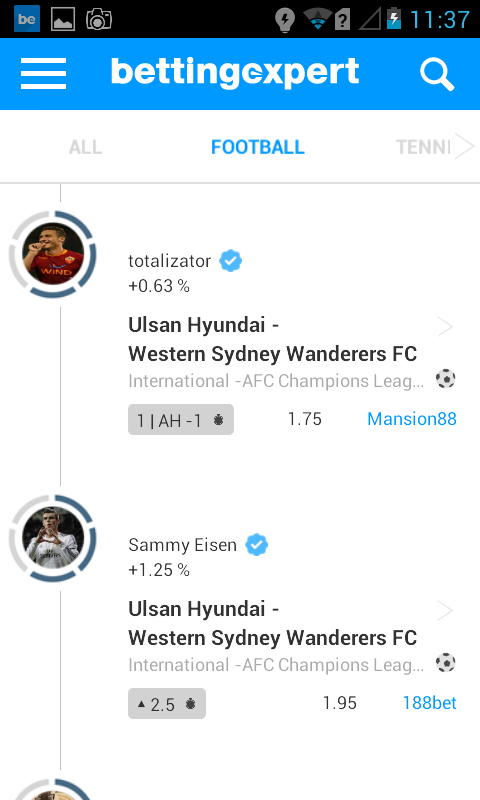Switch to the Tennis tab
This screenshot has height=800, width=480.
pos(423,147)
